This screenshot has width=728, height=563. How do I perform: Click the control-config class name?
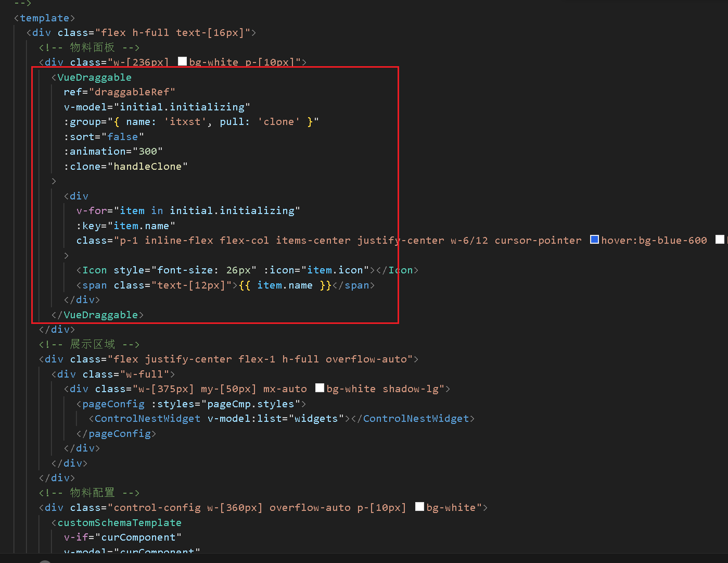point(157,508)
